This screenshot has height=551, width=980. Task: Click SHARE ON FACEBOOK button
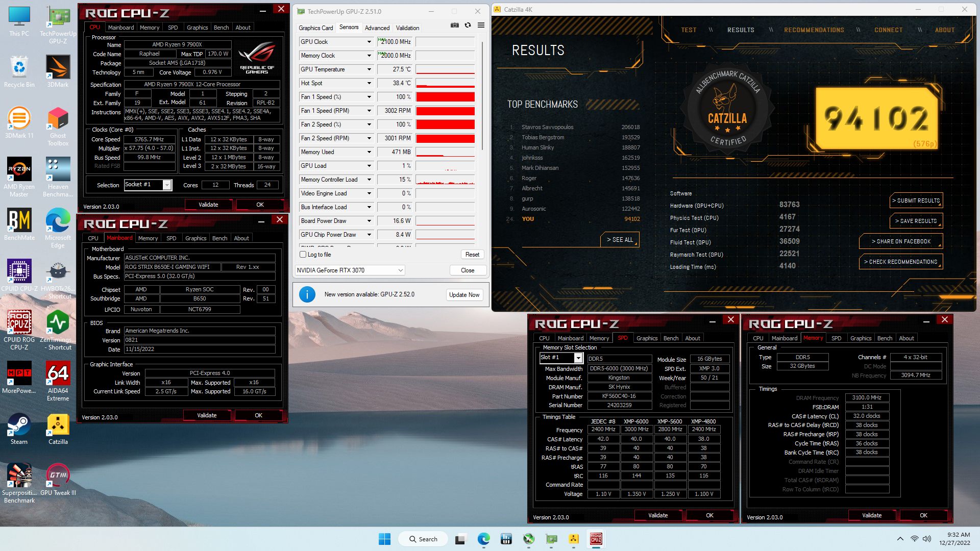[x=901, y=241]
